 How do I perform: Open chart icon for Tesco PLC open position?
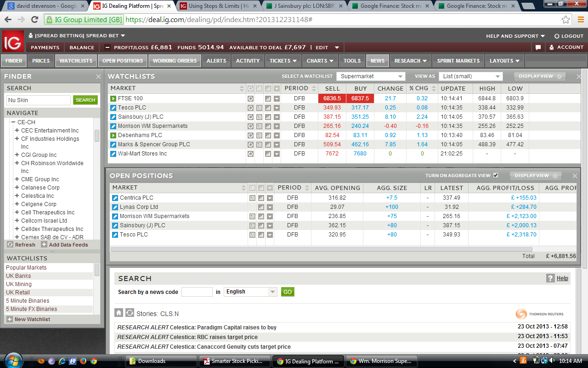(x=261, y=235)
